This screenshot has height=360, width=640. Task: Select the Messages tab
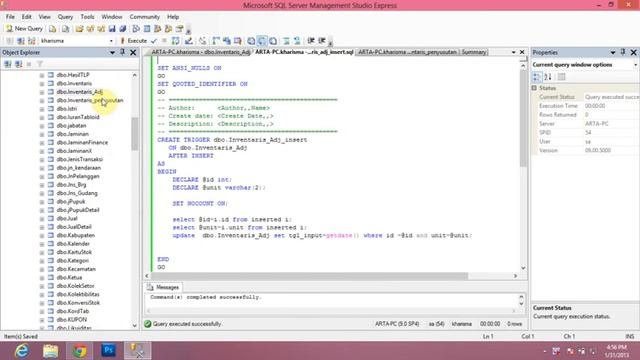coord(163,287)
